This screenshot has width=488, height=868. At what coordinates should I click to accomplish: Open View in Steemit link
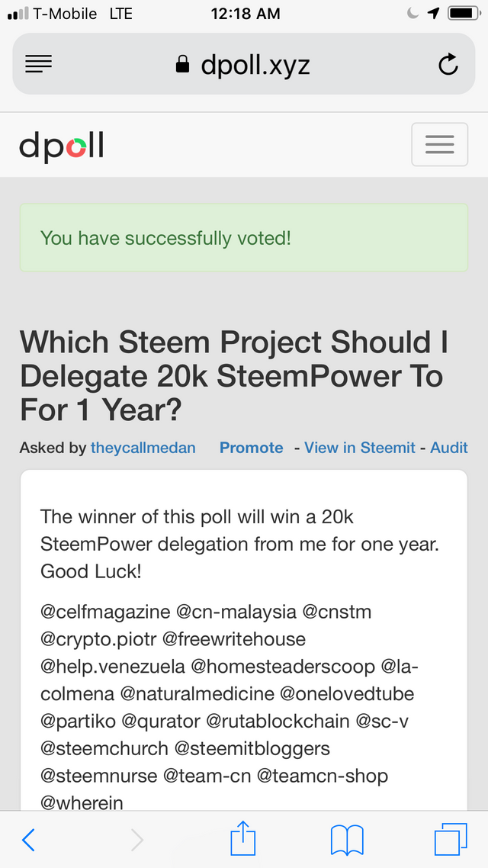pyautogui.click(x=360, y=447)
